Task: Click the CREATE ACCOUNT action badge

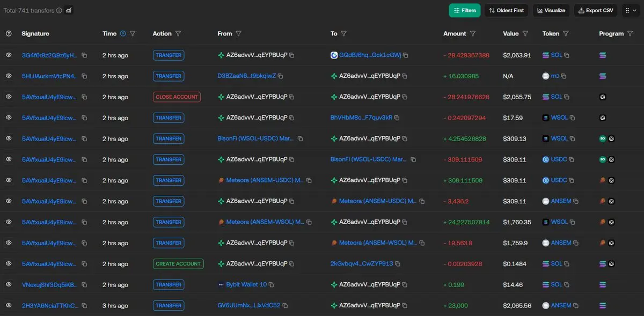Action: click(x=178, y=263)
